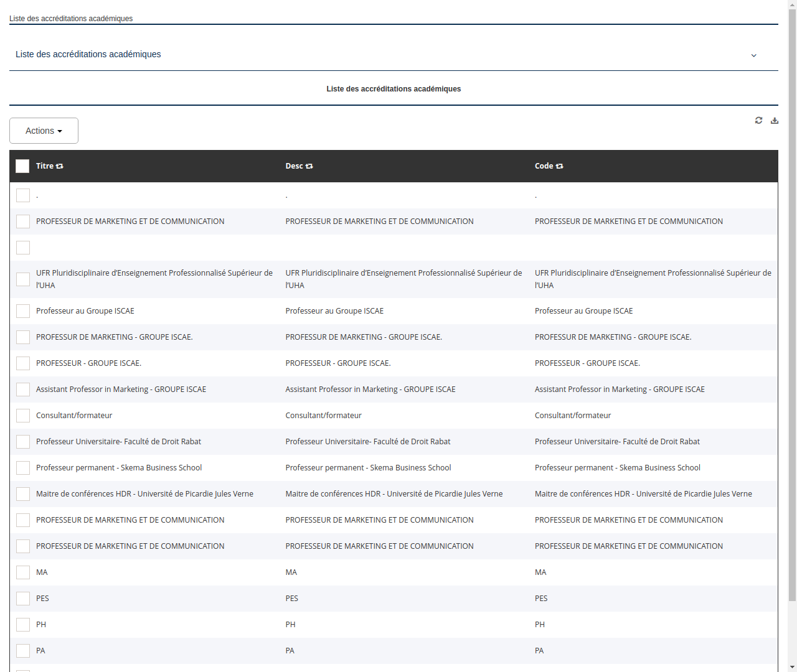797x672 pixels.
Task: Click the scroll-up arrow of the page scrollbar
Action: coord(792,5)
